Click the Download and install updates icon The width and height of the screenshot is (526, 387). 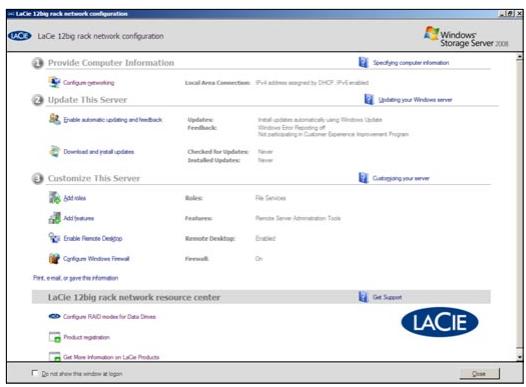click(x=54, y=151)
